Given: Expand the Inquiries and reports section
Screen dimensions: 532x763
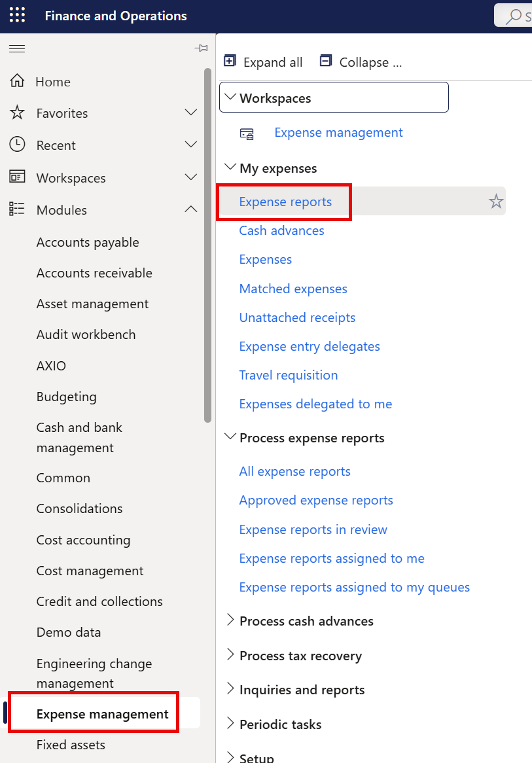Looking at the screenshot, I should tap(230, 689).
